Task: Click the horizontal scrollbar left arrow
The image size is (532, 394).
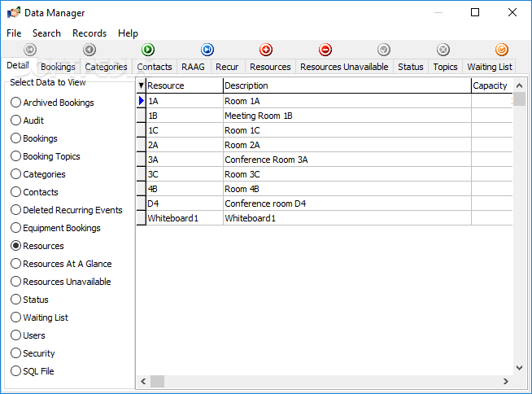Action: pos(143,382)
